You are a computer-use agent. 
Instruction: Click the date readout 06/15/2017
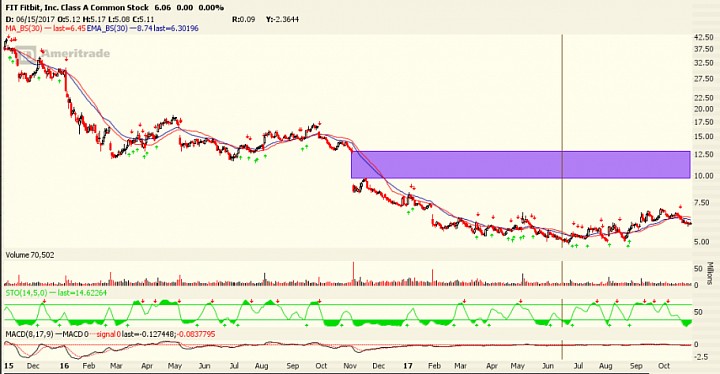[x=36, y=19]
